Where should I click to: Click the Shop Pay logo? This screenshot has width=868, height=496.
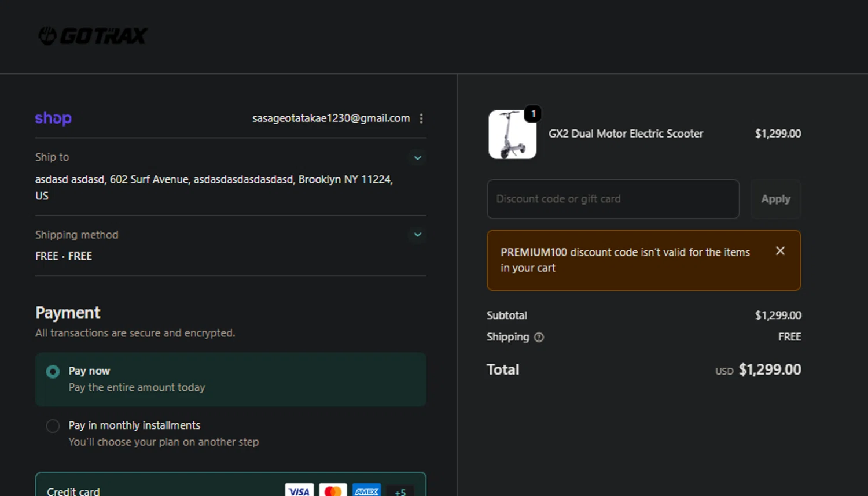53,118
